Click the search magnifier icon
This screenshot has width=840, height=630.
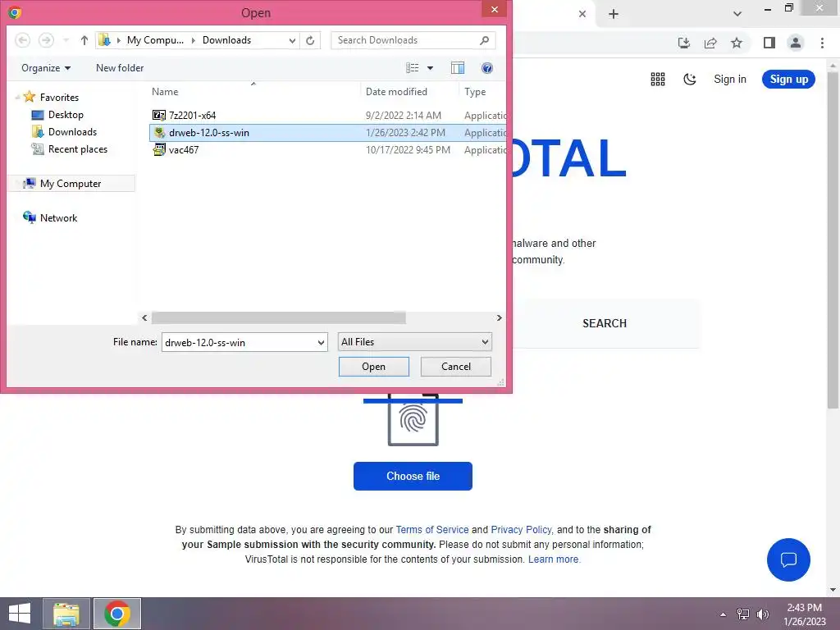(484, 40)
